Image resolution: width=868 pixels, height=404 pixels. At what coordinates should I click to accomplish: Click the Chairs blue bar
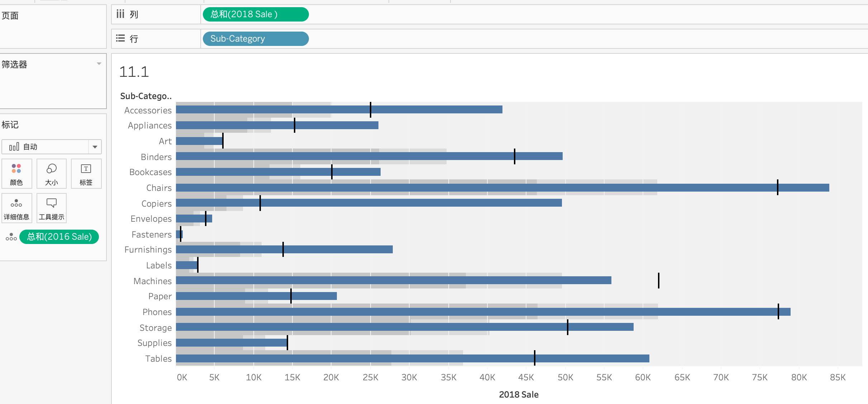502,188
